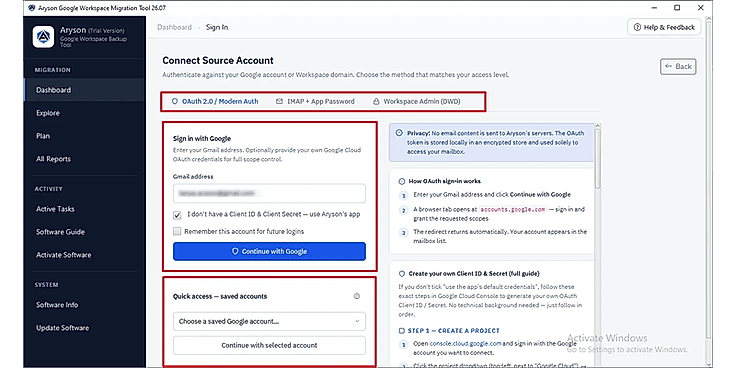Click the accounts.google.com code text

coord(514,209)
